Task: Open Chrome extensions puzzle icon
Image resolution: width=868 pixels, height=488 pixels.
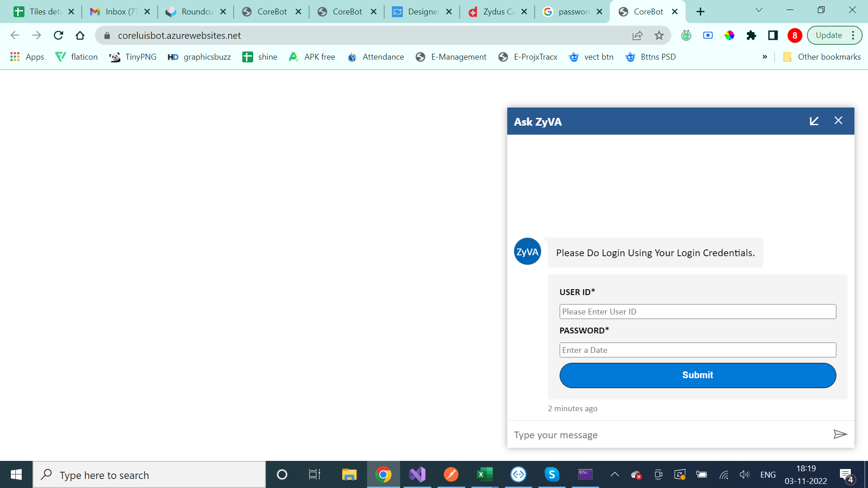Action: (752, 35)
